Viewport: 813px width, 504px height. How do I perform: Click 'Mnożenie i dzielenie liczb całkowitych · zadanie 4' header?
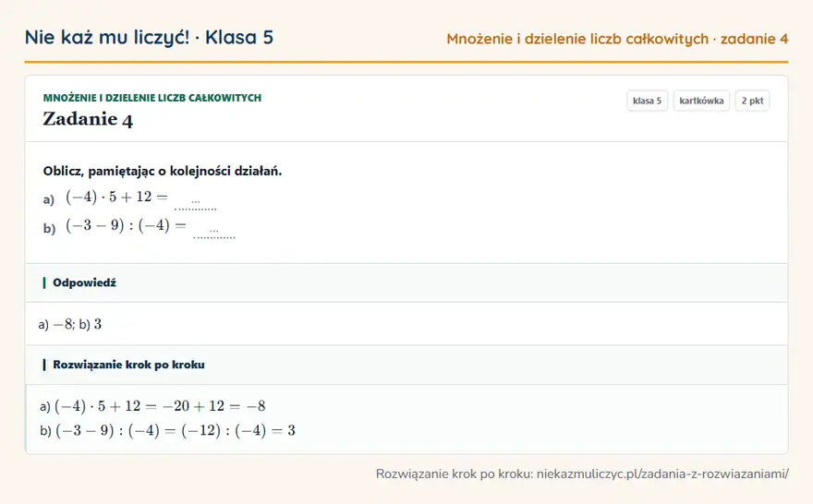click(617, 39)
